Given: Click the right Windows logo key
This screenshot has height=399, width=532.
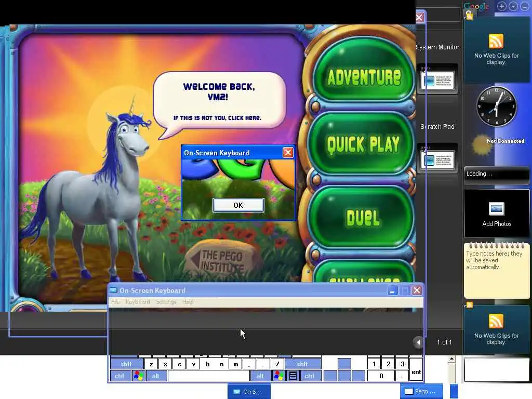Looking at the screenshot, I should tap(278, 376).
